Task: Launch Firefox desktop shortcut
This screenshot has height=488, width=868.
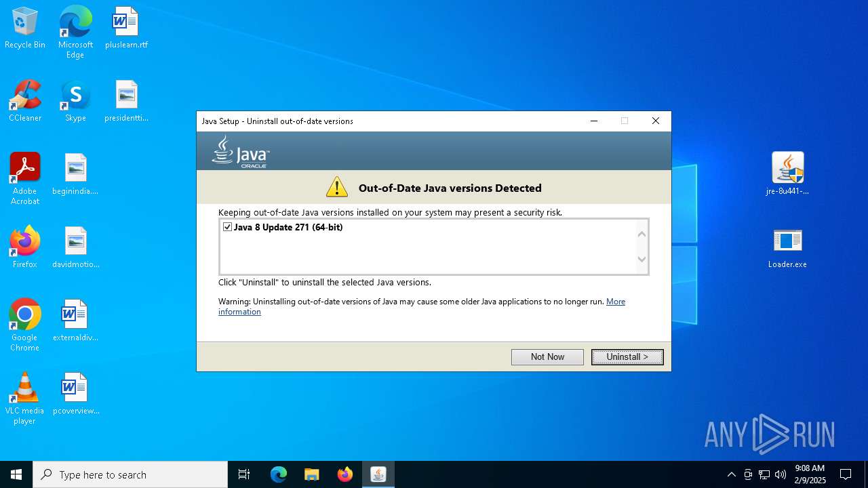Action: [25, 247]
